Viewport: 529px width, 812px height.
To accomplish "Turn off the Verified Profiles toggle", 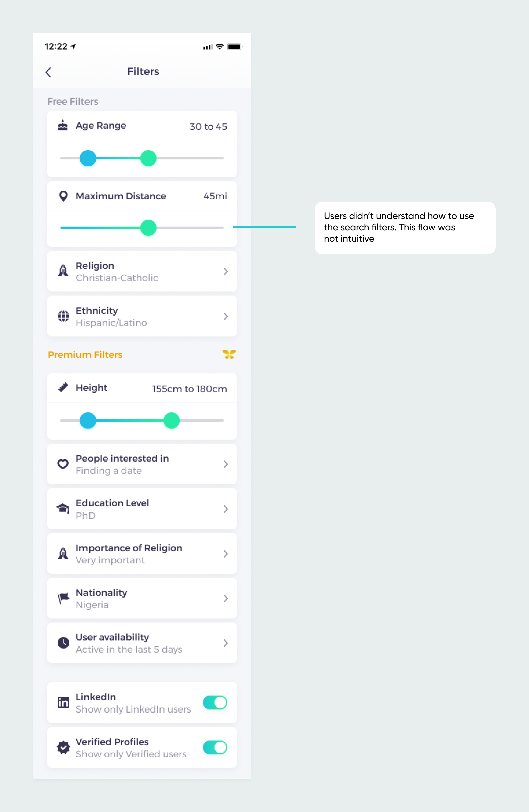I will click(215, 748).
